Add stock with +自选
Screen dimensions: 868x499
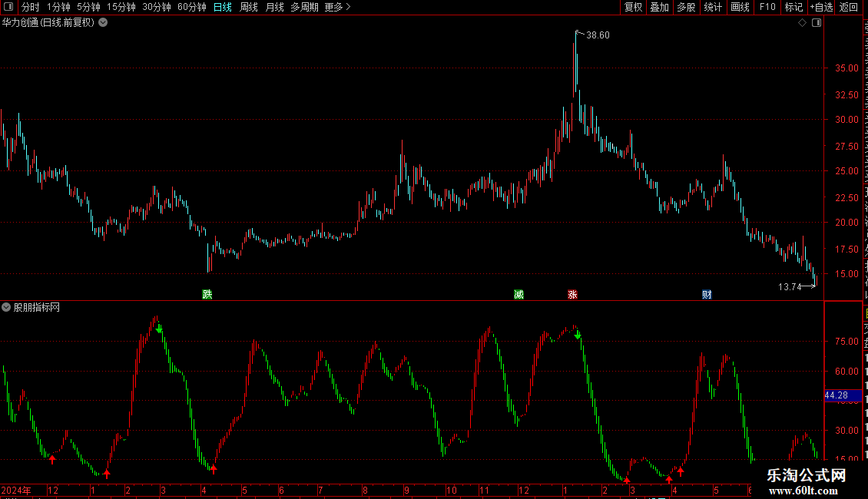point(821,7)
